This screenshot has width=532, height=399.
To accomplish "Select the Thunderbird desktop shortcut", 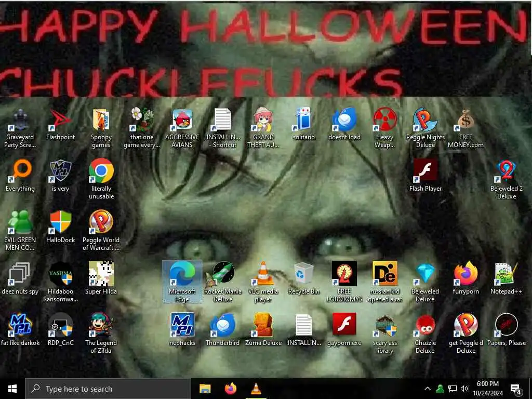I will (x=223, y=330).
